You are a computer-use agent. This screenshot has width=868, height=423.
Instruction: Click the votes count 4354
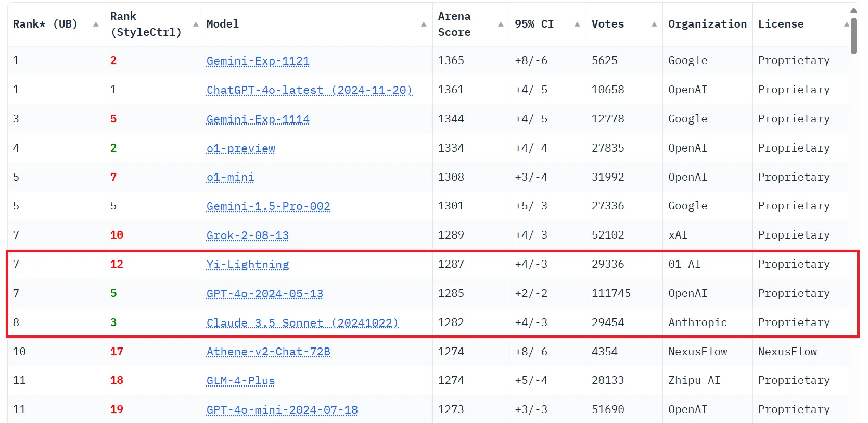click(605, 352)
